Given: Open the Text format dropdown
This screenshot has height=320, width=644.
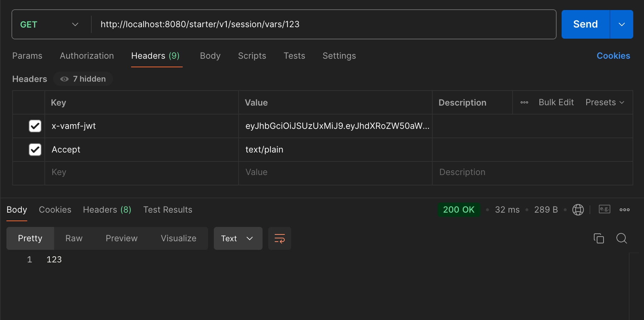Looking at the screenshot, I should point(237,238).
